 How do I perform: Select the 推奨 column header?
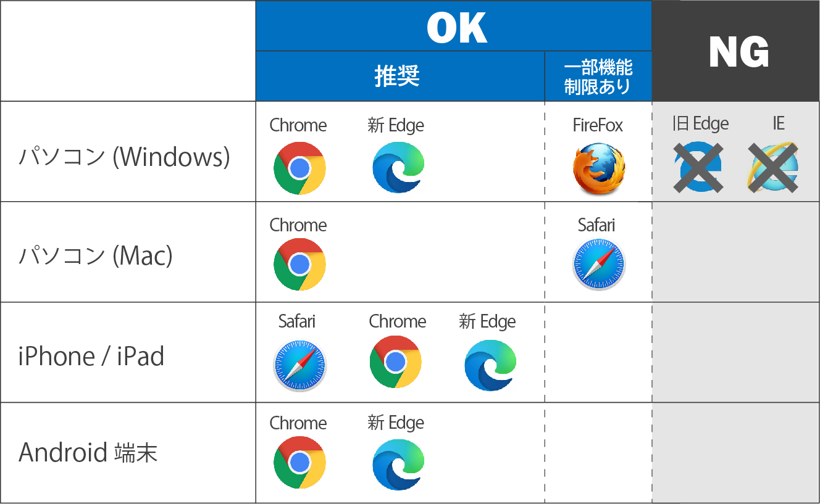click(x=397, y=76)
